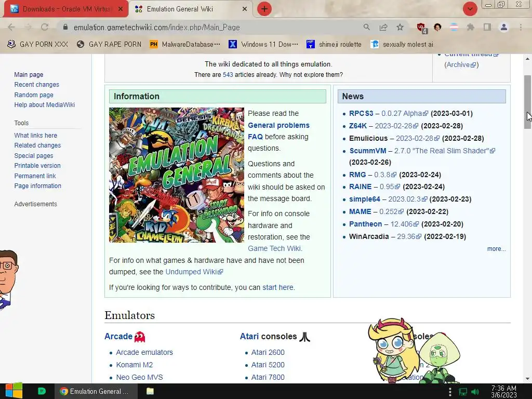Image resolution: width=532 pixels, height=399 pixels.
Task: Open the Chrome three-dot menu
Action: [x=521, y=27]
